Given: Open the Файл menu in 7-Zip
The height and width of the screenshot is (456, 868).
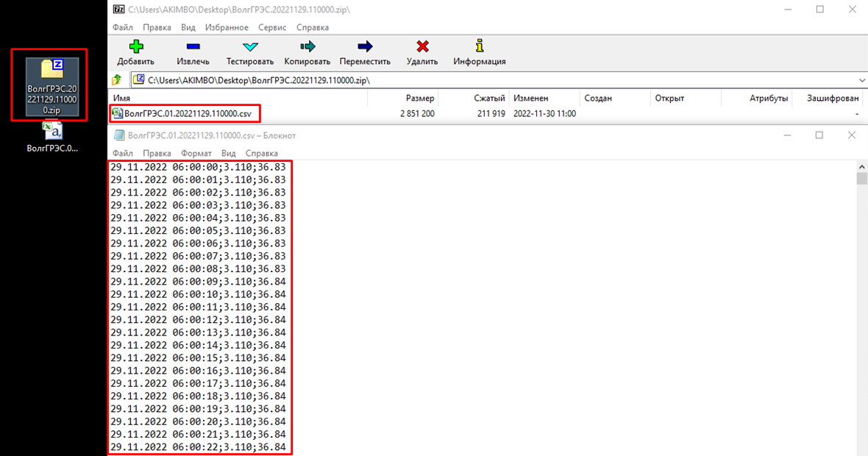Looking at the screenshot, I should [x=123, y=27].
